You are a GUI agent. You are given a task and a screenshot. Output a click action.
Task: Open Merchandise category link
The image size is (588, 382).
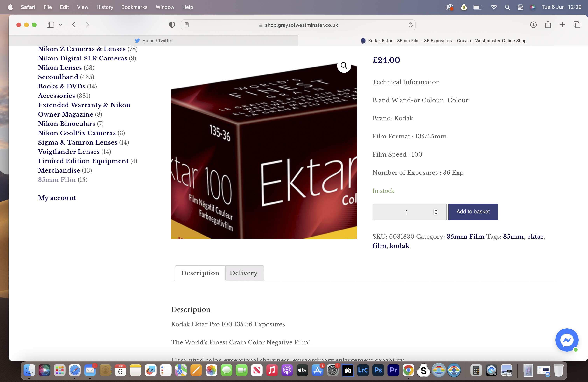pyautogui.click(x=59, y=171)
